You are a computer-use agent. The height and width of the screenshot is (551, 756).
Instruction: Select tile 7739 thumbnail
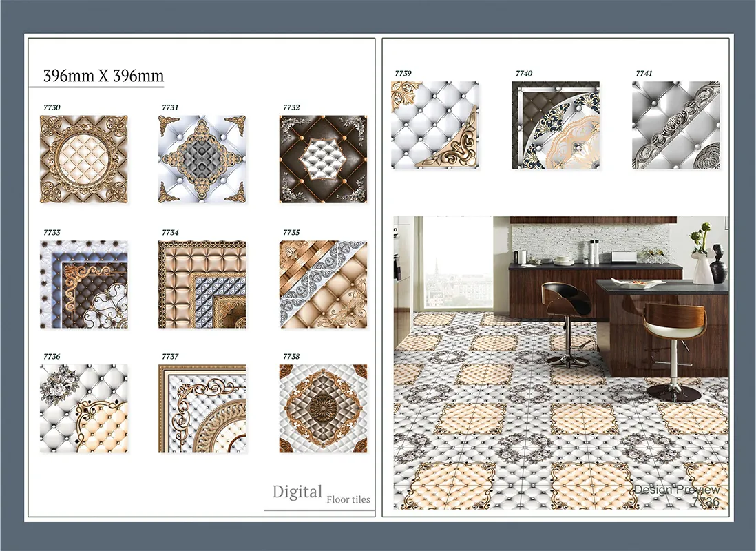point(434,125)
